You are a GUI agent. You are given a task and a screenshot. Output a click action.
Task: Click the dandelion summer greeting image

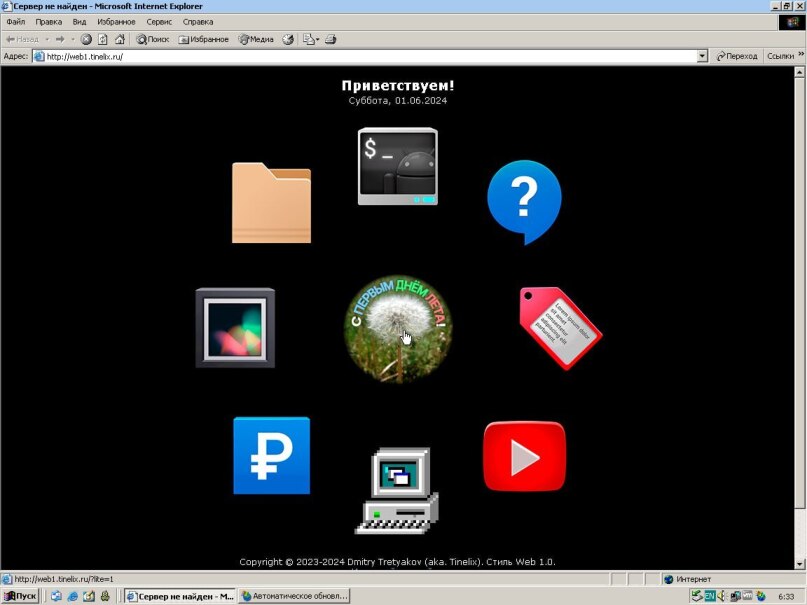398,329
